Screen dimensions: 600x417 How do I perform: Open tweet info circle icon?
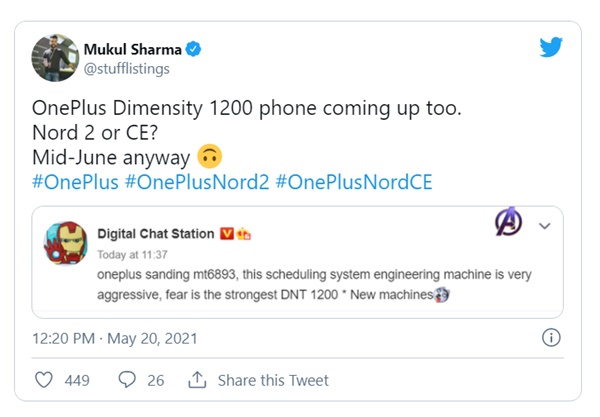click(x=550, y=338)
